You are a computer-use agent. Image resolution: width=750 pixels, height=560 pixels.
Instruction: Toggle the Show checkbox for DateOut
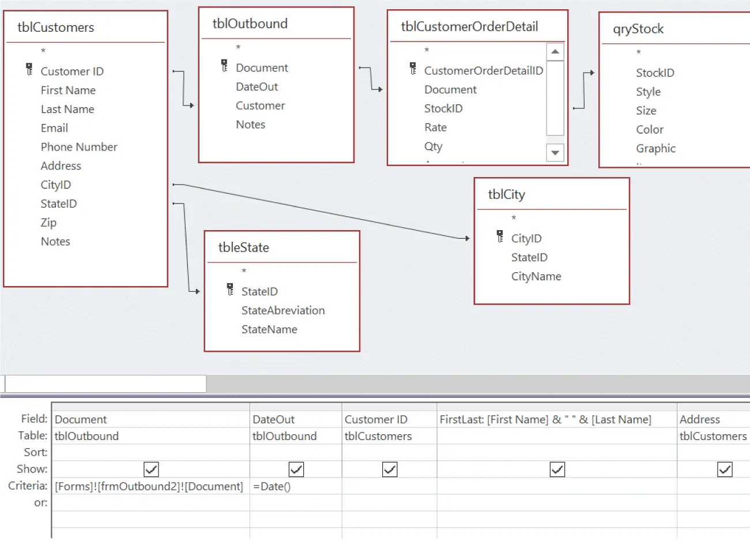click(x=296, y=469)
